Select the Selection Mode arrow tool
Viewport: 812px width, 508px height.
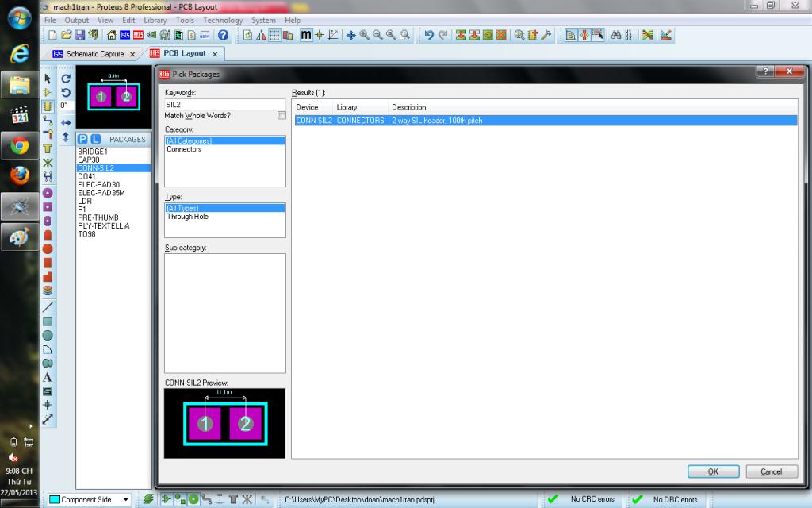pos(48,79)
